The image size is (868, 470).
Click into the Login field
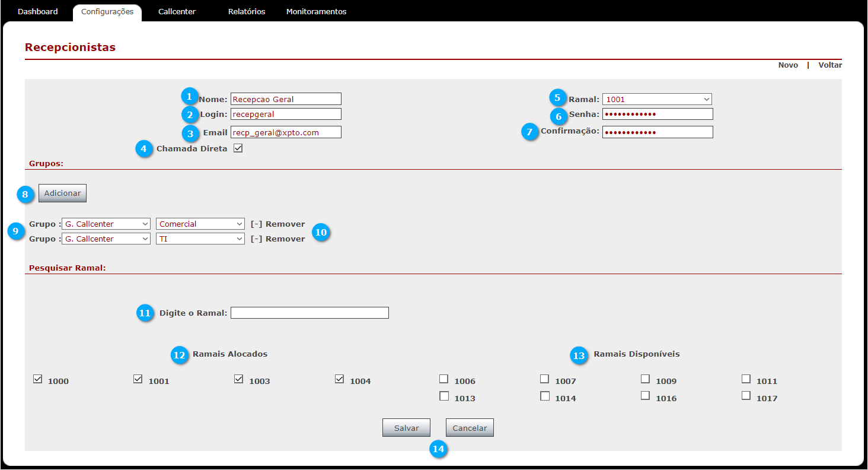[286, 114]
